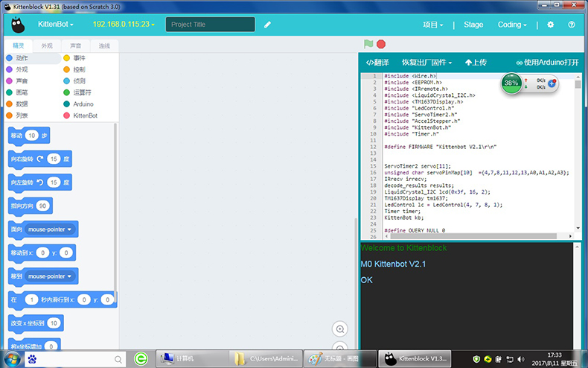588x368 pixels.
Task: Expand the 项目 menu
Action: pyautogui.click(x=433, y=25)
